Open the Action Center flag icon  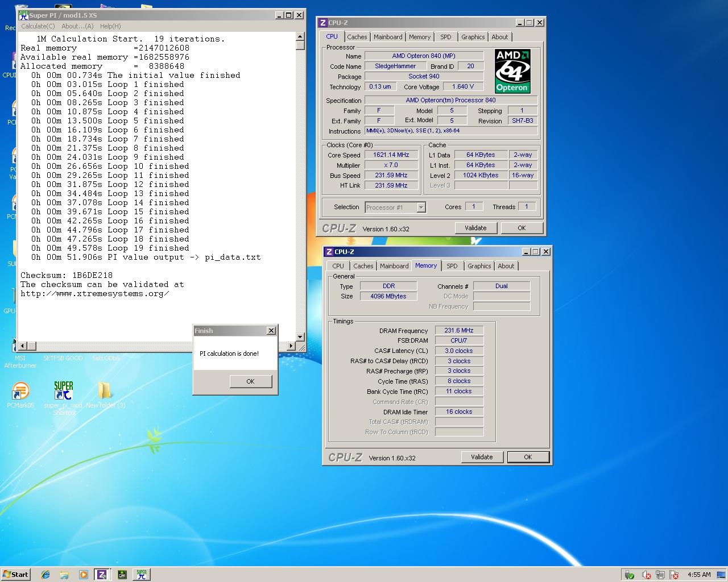[674, 575]
